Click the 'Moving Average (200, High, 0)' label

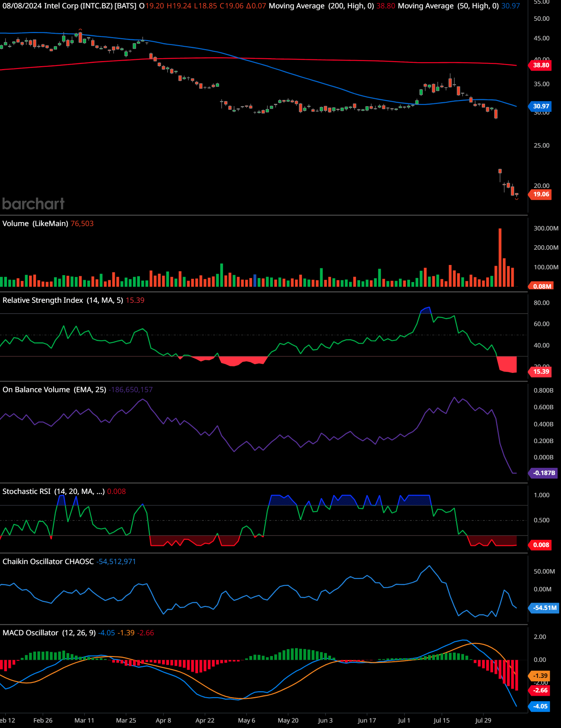coord(321,6)
